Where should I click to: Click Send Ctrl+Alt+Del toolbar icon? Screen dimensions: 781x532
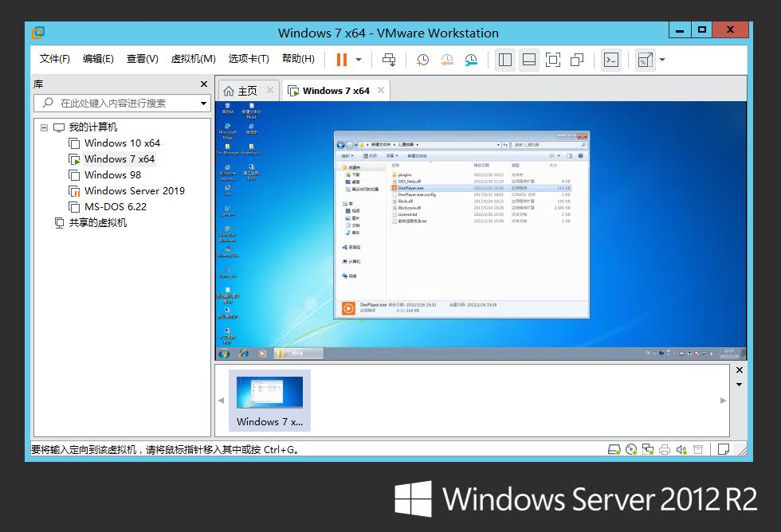(x=389, y=60)
